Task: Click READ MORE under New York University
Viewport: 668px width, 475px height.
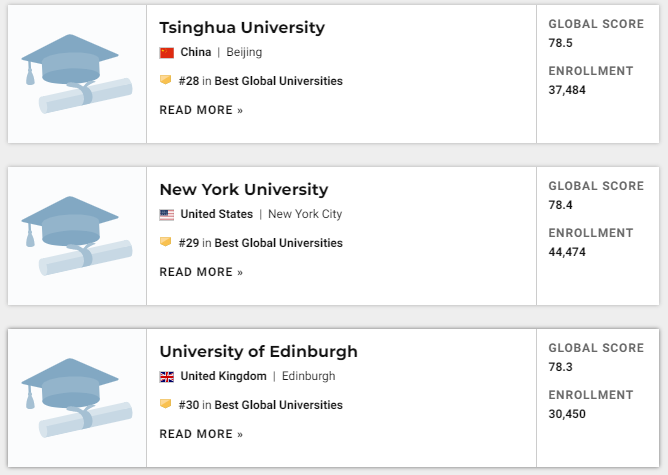Action: click(x=201, y=272)
